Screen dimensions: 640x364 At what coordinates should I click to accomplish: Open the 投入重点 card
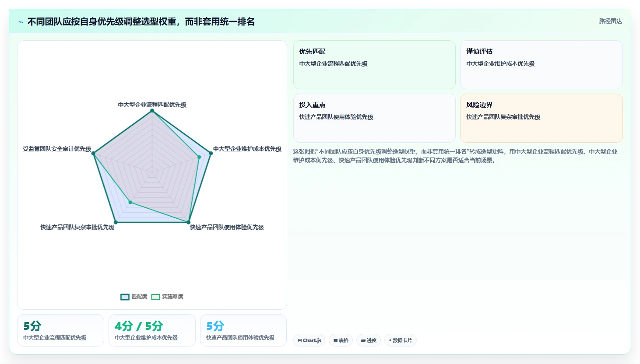[374, 118]
